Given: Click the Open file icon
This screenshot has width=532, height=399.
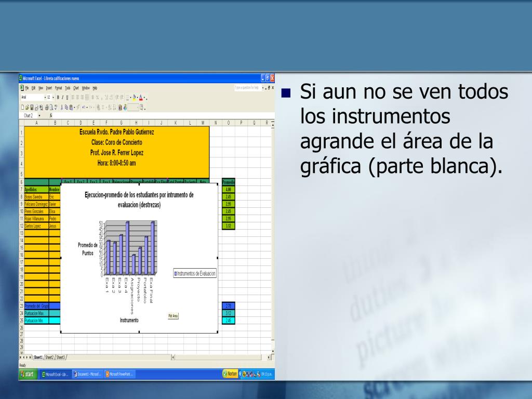Looking at the screenshot, I should pyautogui.click(x=27, y=107).
